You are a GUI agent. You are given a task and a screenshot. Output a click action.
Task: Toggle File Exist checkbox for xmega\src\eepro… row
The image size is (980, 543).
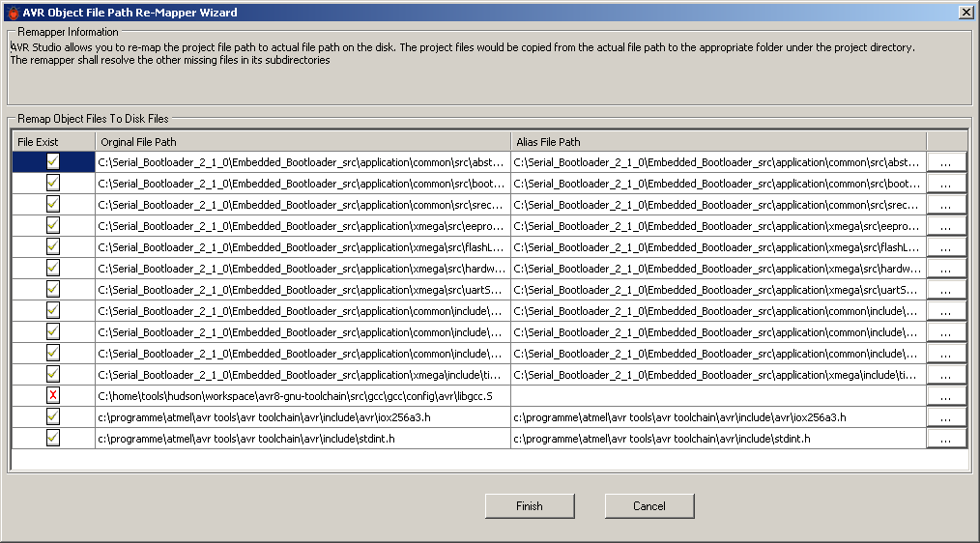tap(53, 225)
